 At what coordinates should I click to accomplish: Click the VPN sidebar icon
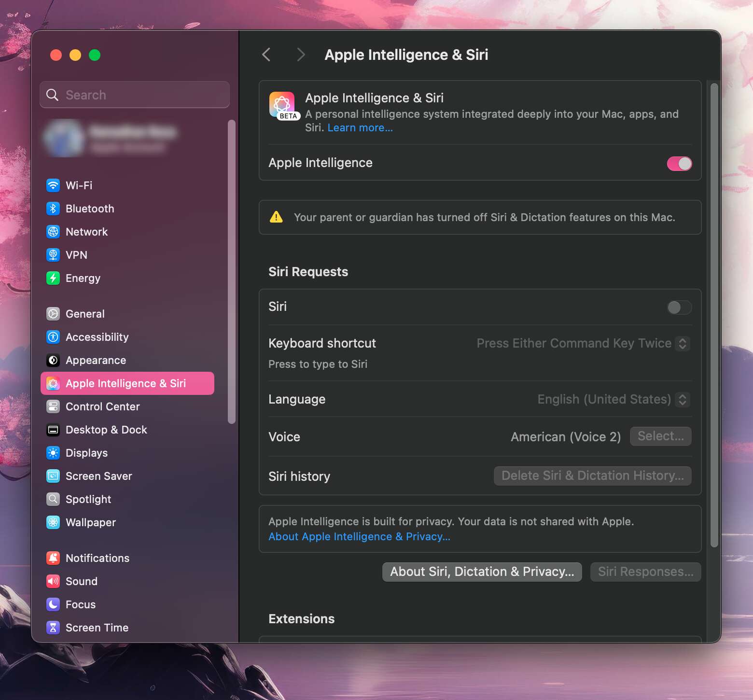click(53, 255)
